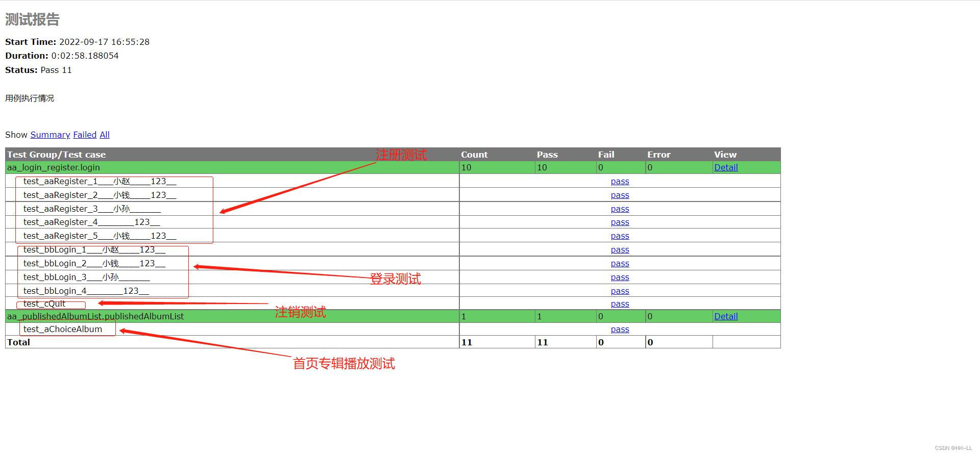980x455 pixels.
Task: Click Count value 10 in login group row
Action: (466, 167)
